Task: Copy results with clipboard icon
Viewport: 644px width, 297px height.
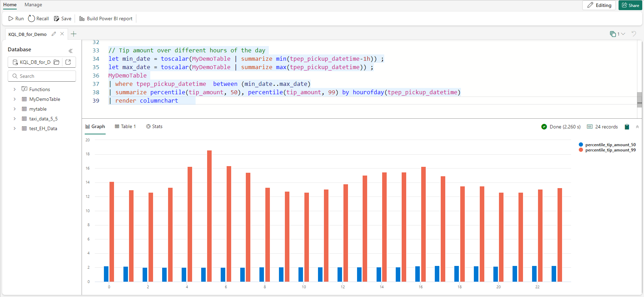Action: [x=627, y=127]
